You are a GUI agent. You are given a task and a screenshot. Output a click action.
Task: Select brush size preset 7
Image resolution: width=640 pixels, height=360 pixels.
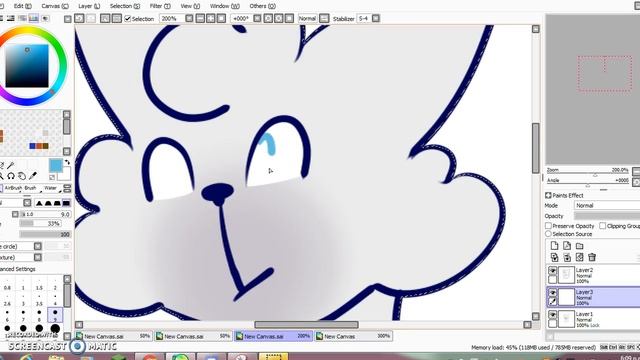[23, 314]
